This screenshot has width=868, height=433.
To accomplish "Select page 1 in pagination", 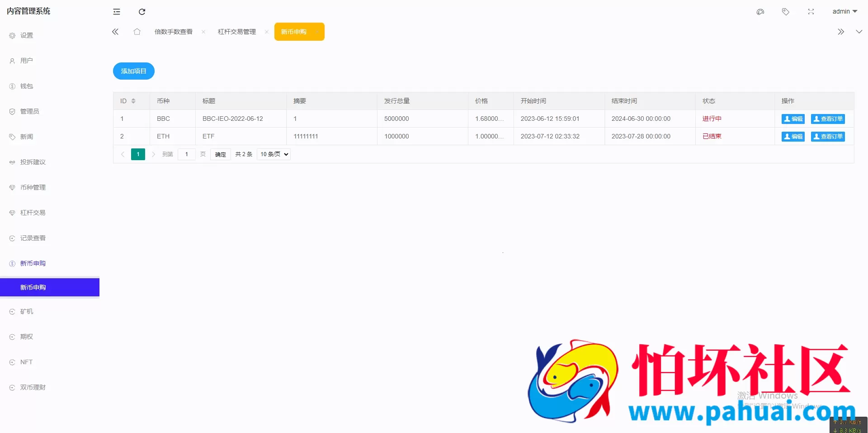I will (x=138, y=154).
